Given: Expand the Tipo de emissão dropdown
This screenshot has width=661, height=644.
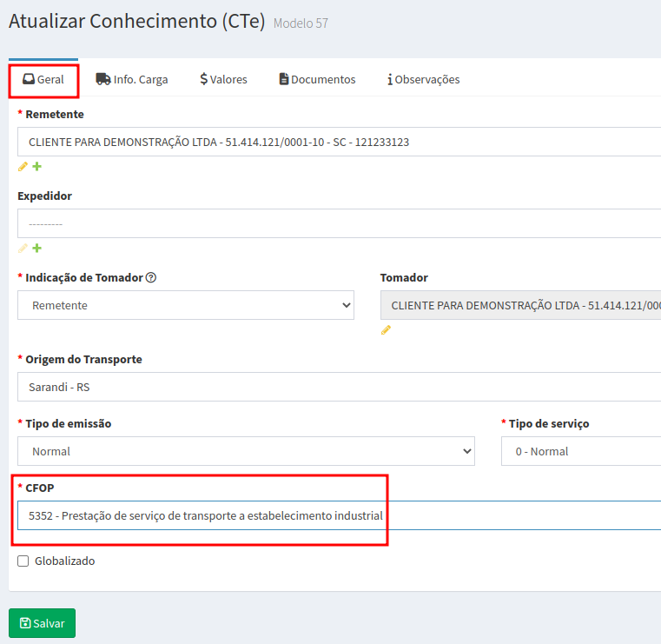Looking at the screenshot, I should click(246, 452).
